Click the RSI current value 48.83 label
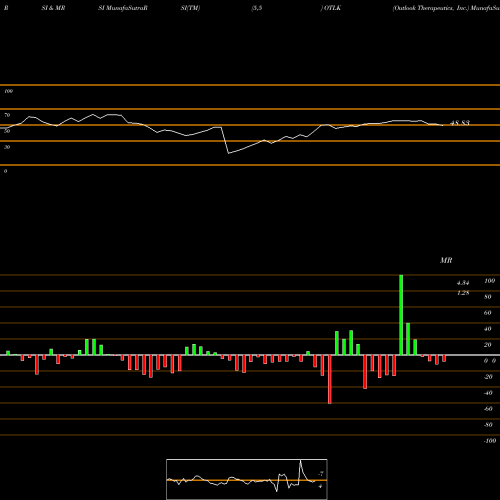This screenshot has height=500, width=500. (x=460, y=123)
